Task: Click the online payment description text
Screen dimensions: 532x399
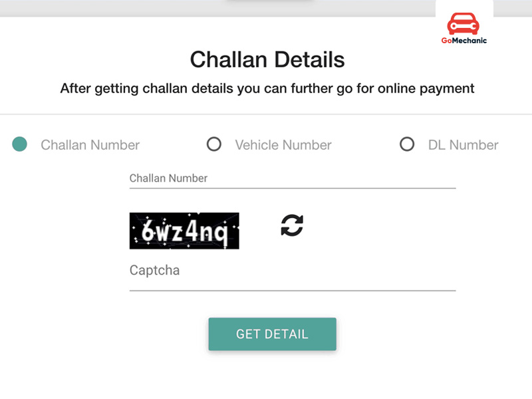Action: (266, 88)
